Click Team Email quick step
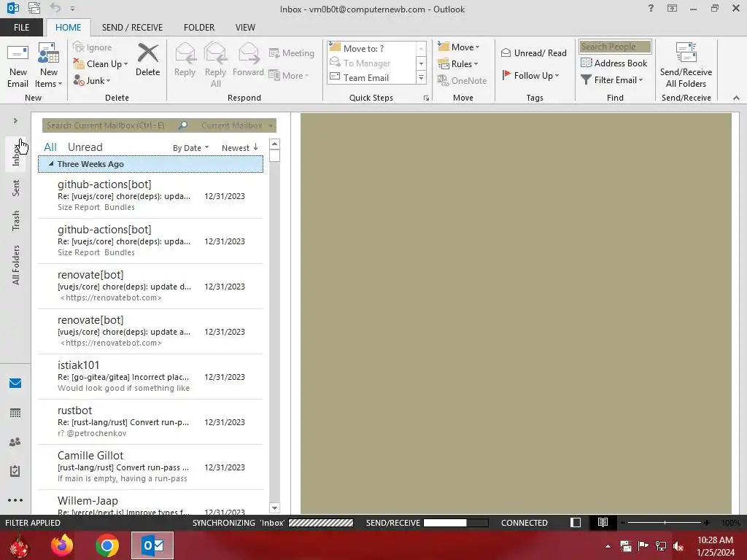Screen dimensions: 747x560 pos(366,77)
